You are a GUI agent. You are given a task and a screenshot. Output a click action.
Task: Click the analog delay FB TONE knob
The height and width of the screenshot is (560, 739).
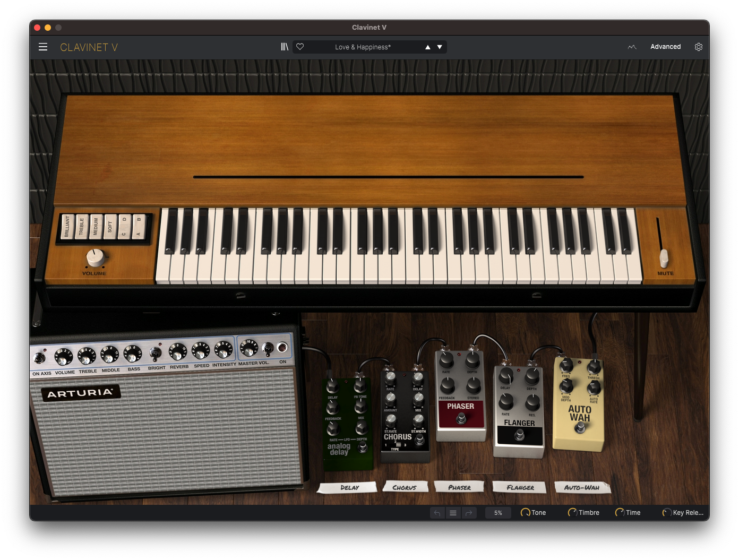[360, 385]
